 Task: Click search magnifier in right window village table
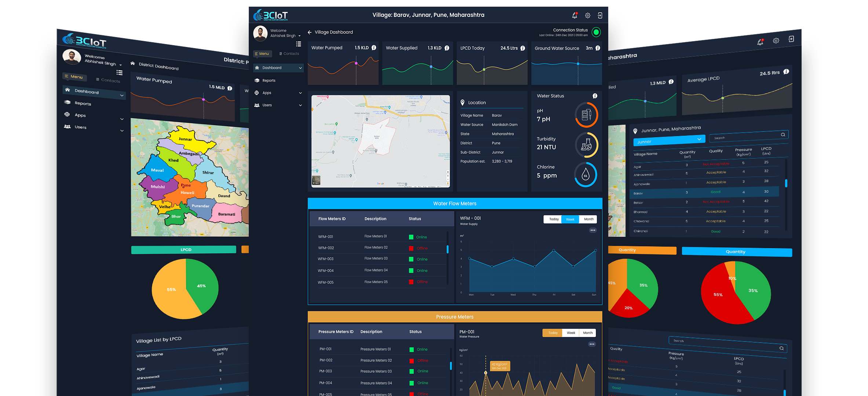[x=783, y=134]
